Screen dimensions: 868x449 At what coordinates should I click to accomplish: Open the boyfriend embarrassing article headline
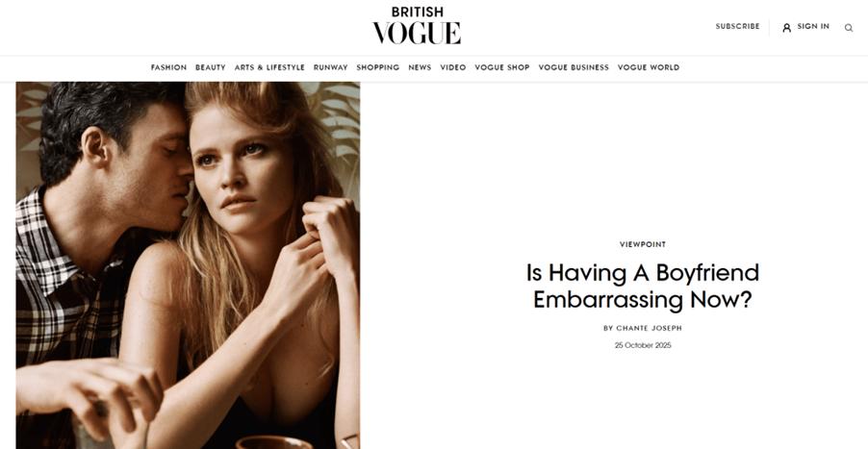[x=643, y=287]
